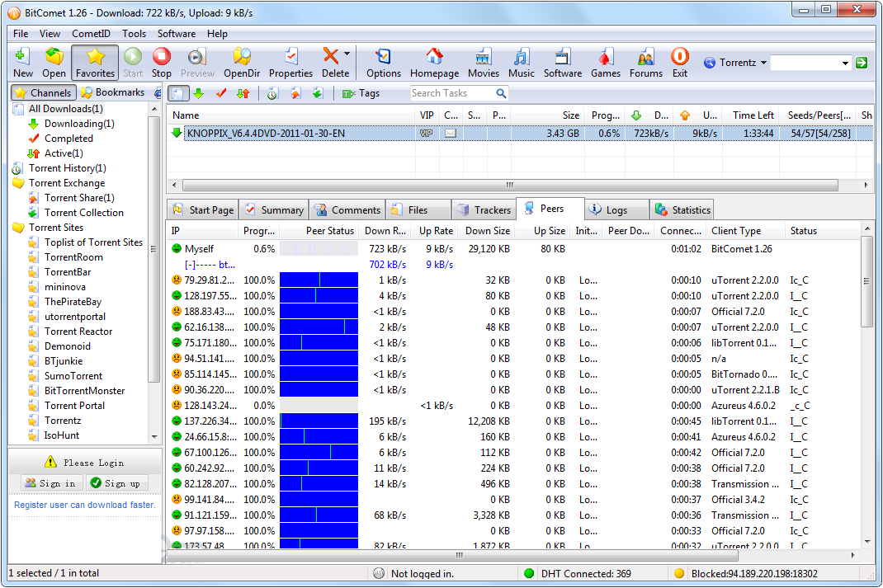Expand the toolbar search box dropdown arrow

pyautogui.click(x=845, y=63)
